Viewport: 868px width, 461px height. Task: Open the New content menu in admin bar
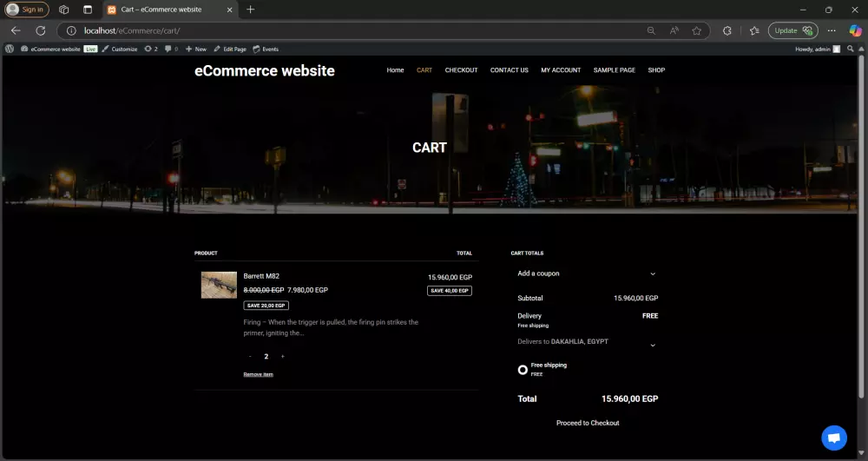coord(196,49)
